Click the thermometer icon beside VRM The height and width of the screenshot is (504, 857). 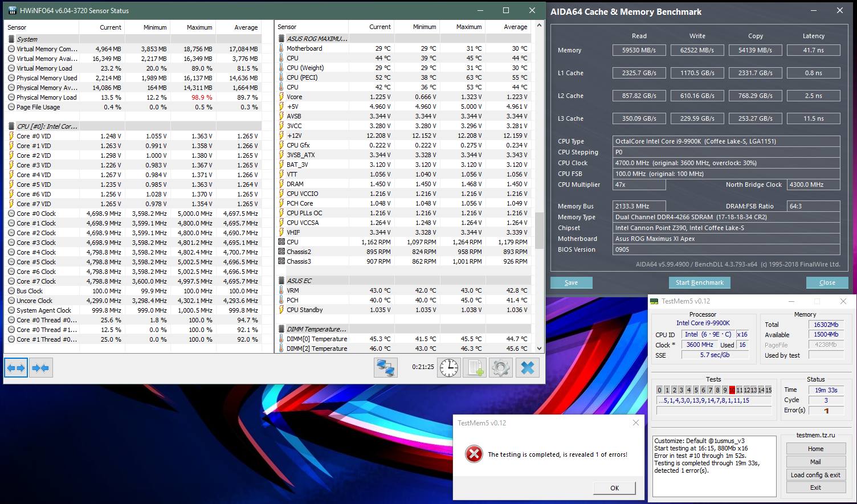(x=281, y=290)
